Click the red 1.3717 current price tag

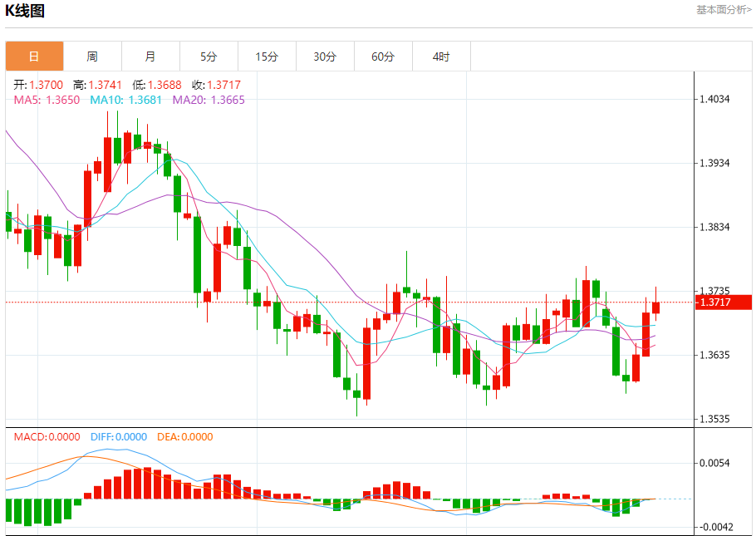[x=724, y=302]
